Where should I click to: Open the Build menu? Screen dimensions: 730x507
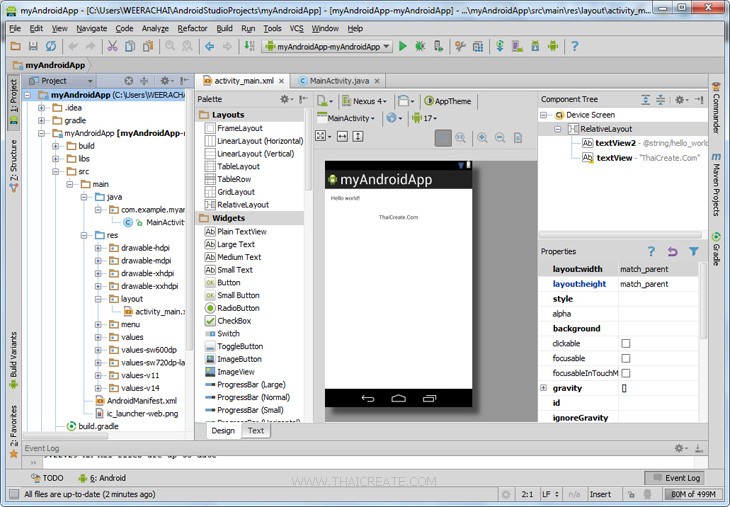tap(224, 28)
